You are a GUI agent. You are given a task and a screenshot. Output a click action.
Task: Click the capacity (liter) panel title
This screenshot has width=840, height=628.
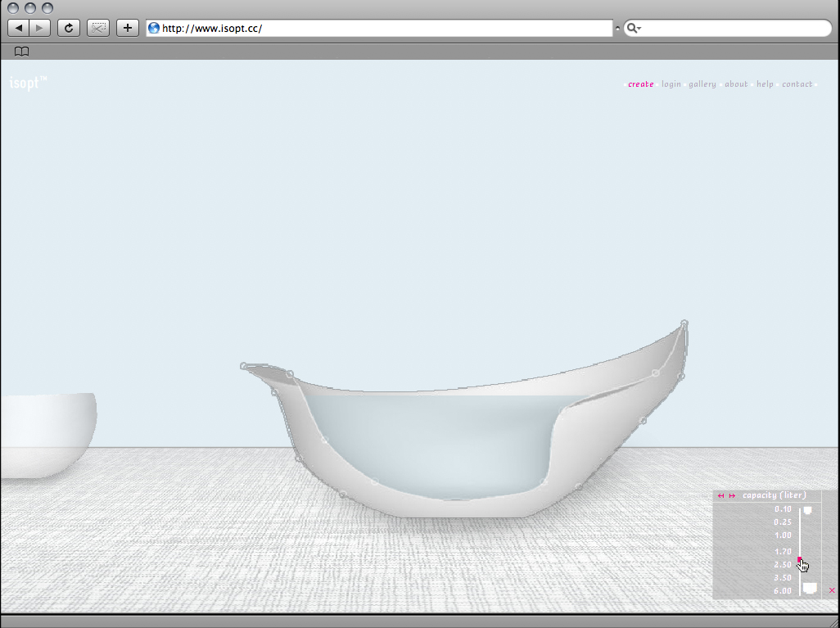pyautogui.click(x=775, y=495)
